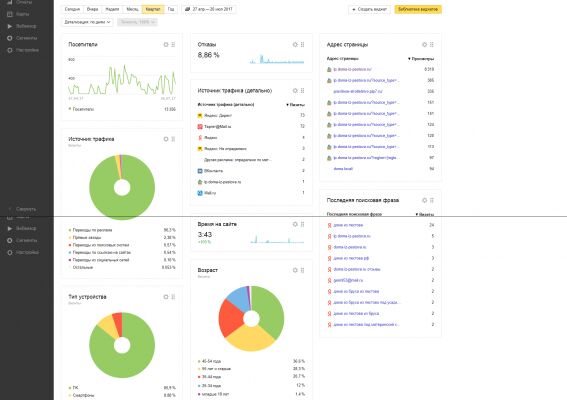Sort by Визиты in Источник трафика (детально)
This screenshot has width=567, height=400.
tap(295, 105)
